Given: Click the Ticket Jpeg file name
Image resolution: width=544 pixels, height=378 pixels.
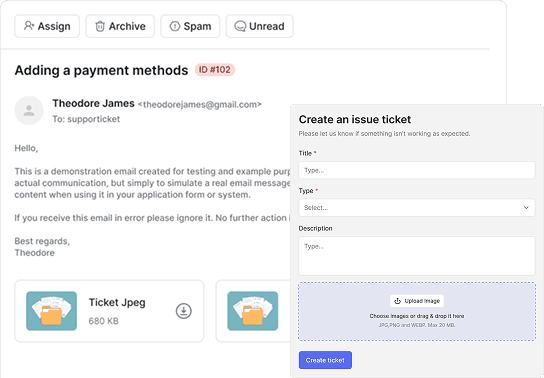Looking at the screenshot, I should pyautogui.click(x=117, y=302).
